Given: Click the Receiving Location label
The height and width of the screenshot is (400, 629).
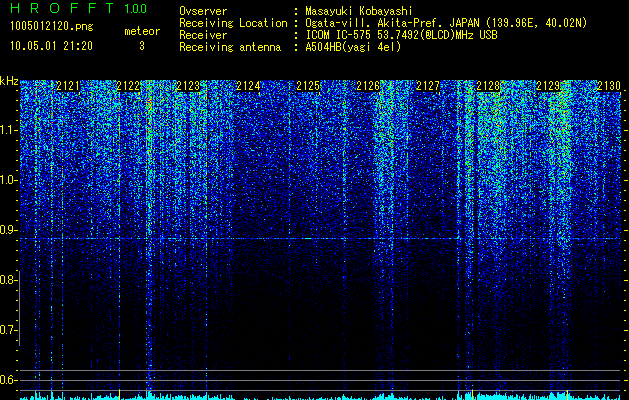Looking at the screenshot, I should coord(233,23).
